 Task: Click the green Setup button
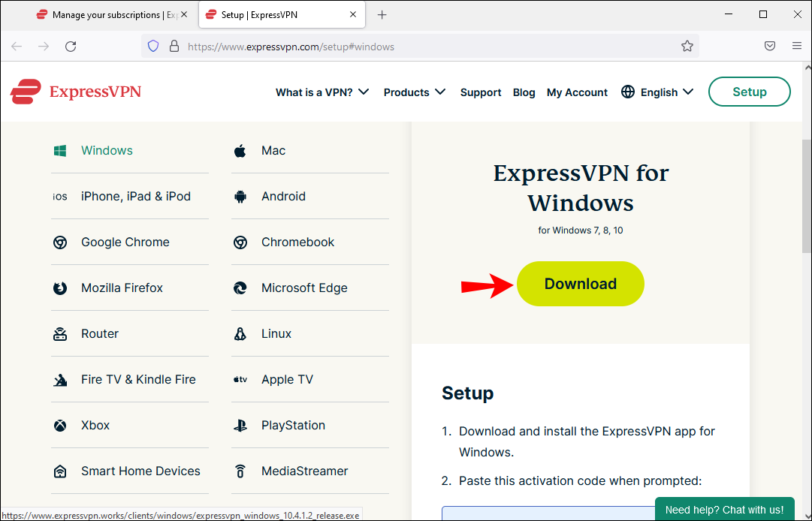pyautogui.click(x=749, y=92)
